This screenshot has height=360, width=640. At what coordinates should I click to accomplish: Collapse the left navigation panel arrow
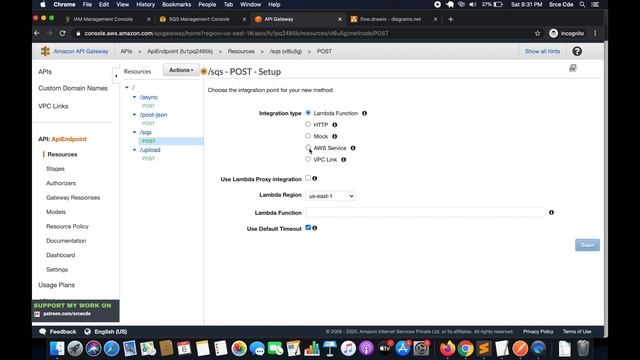[116, 76]
